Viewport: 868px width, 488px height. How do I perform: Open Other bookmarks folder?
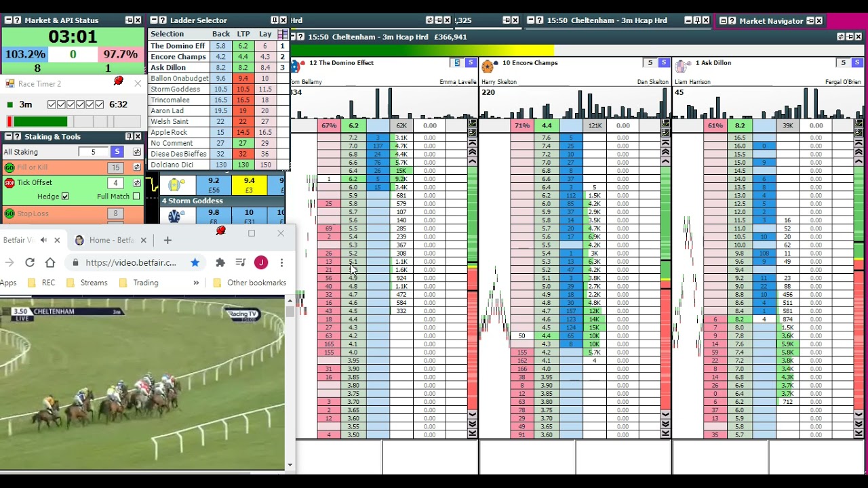(250, 283)
